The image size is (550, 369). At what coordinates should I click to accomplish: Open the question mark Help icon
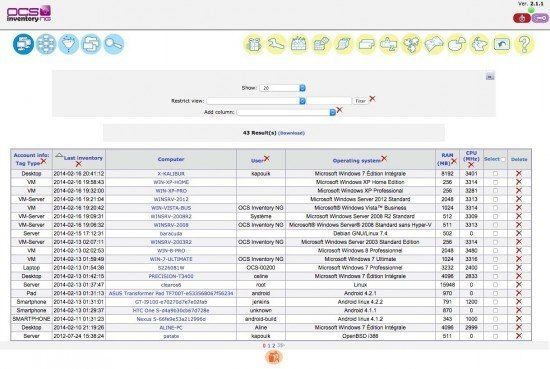[x=524, y=44]
